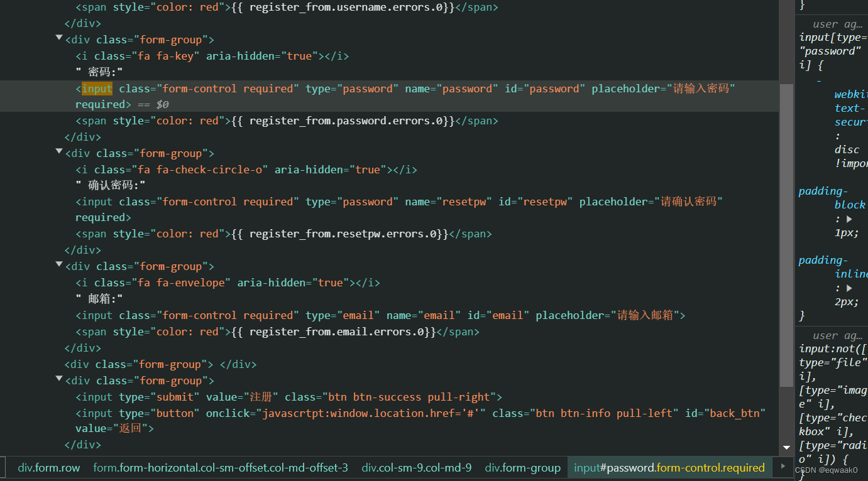Select div.form.row in the breadcrumb bar

49,468
